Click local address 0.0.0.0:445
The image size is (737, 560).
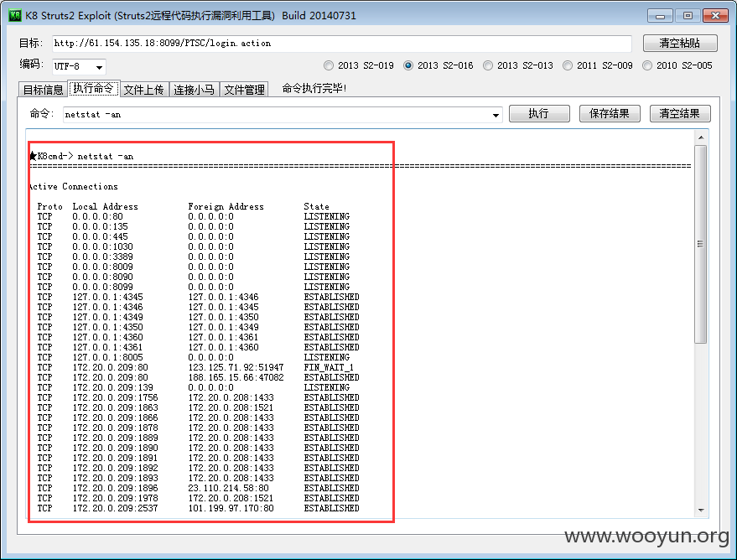(100, 236)
